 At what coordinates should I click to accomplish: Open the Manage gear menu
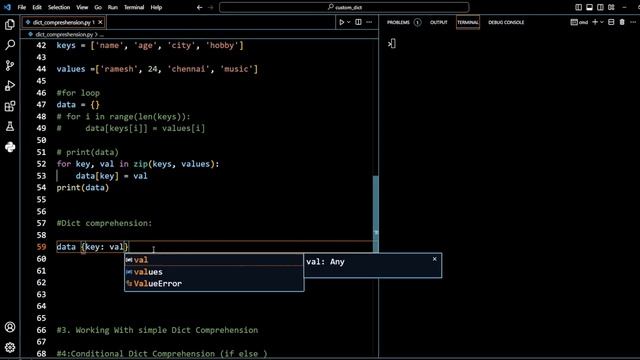click(x=10, y=347)
